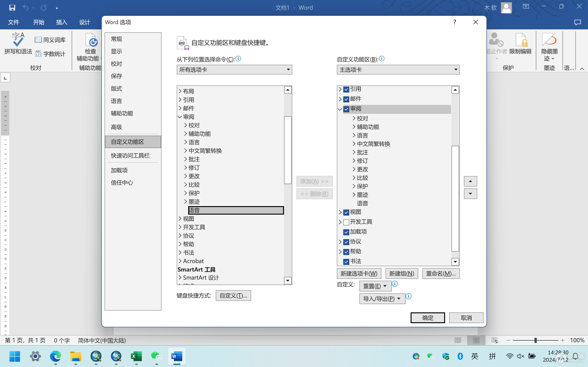Uncheck the 视图 tab checkbox

pyautogui.click(x=346, y=212)
